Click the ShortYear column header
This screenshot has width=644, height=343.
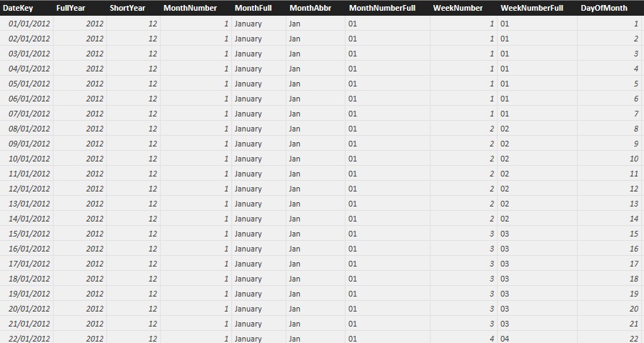pyautogui.click(x=132, y=8)
